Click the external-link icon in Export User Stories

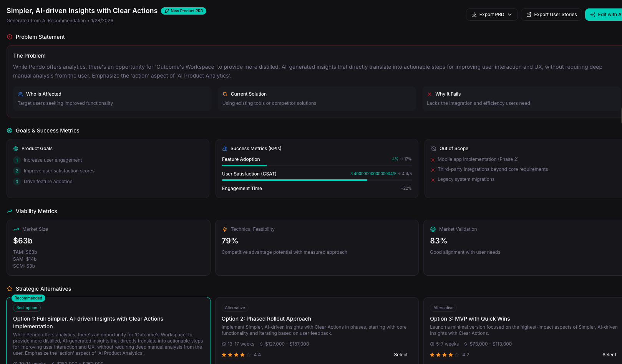coord(529,15)
